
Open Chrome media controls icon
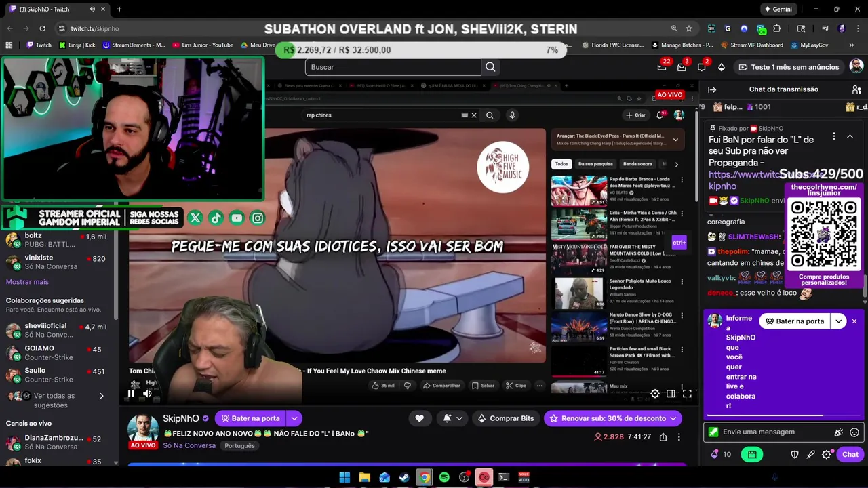click(825, 28)
